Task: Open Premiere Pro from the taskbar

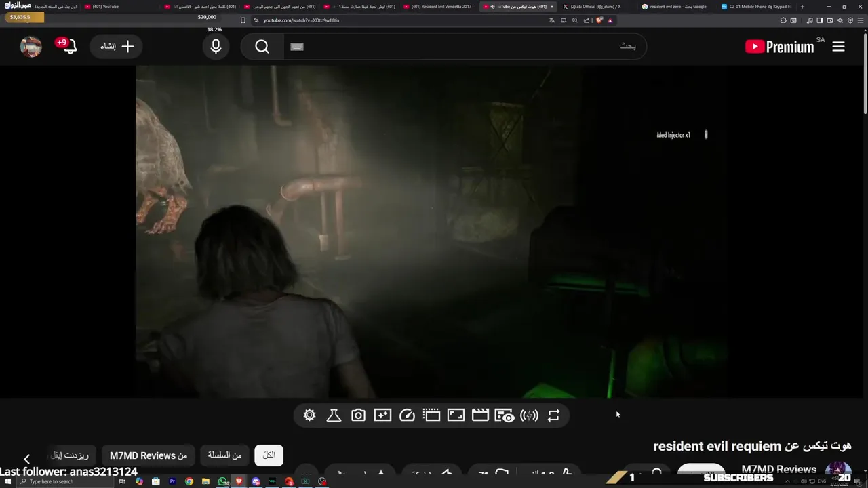Action: coord(172,481)
